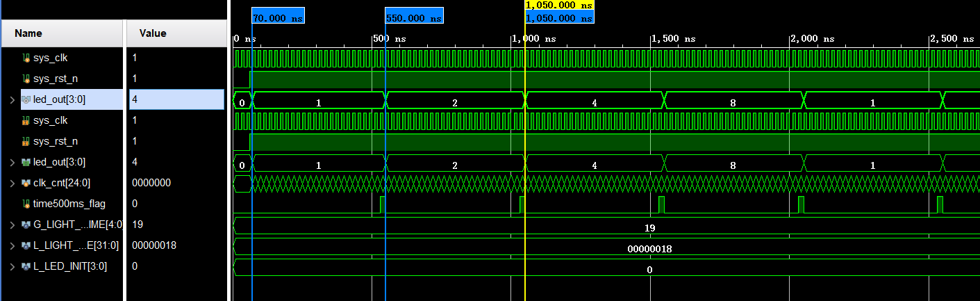980x301 pixels.
Task: Click the Value column header
Action: pyautogui.click(x=152, y=33)
